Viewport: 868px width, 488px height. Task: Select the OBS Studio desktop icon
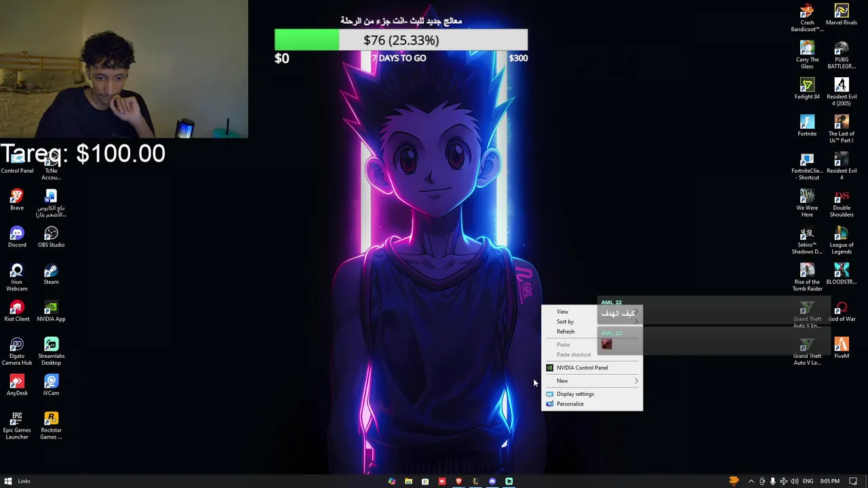pyautogui.click(x=51, y=237)
